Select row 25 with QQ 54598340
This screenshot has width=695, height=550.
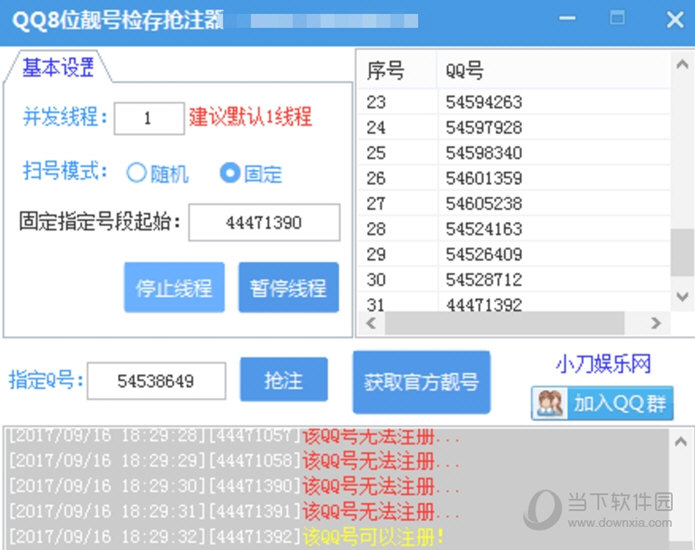(514, 153)
